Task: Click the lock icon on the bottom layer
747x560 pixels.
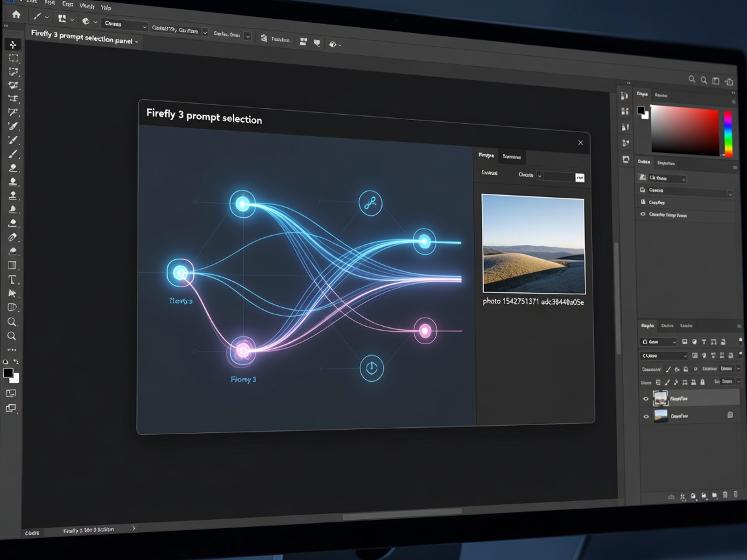Action: [730, 415]
